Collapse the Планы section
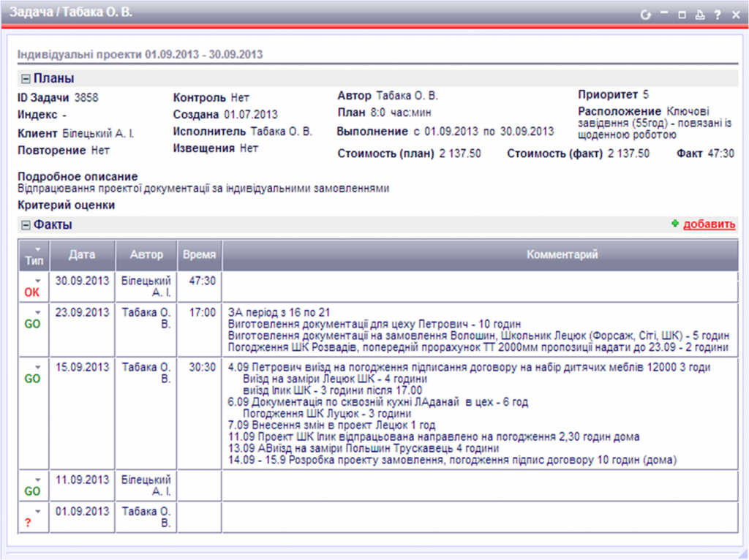 coord(26,79)
